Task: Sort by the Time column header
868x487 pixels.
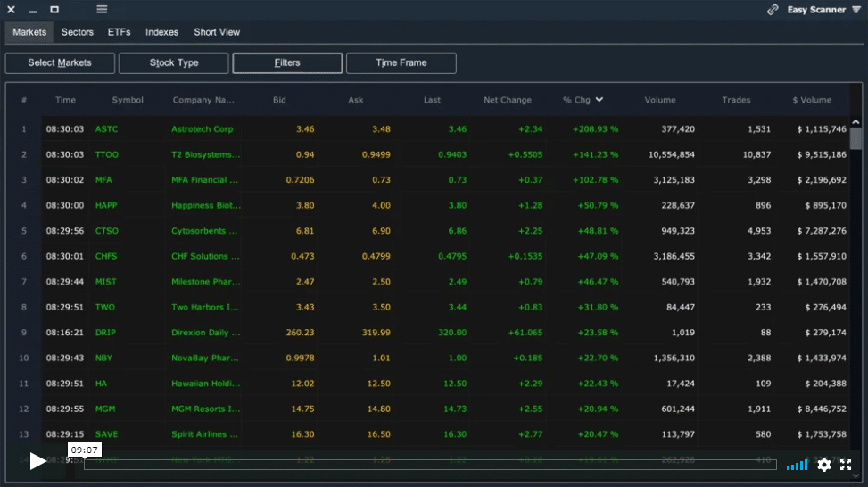Action: point(65,100)
